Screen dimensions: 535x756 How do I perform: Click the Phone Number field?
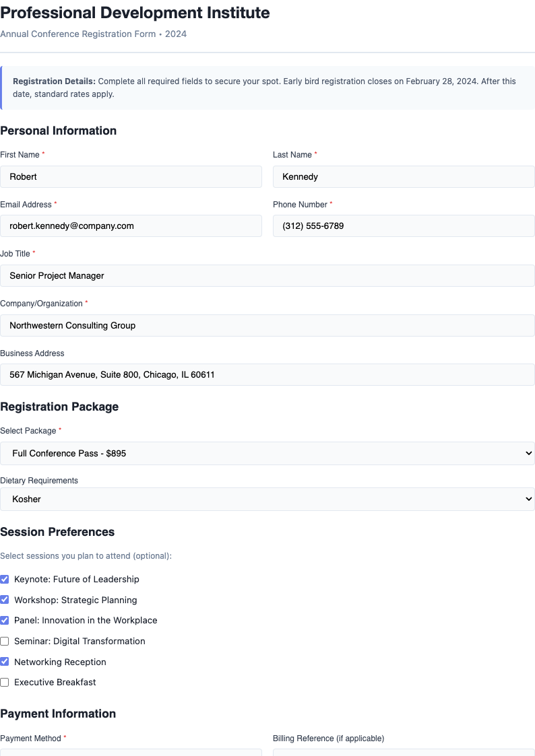pyautogui.click(x=403, y=226)
